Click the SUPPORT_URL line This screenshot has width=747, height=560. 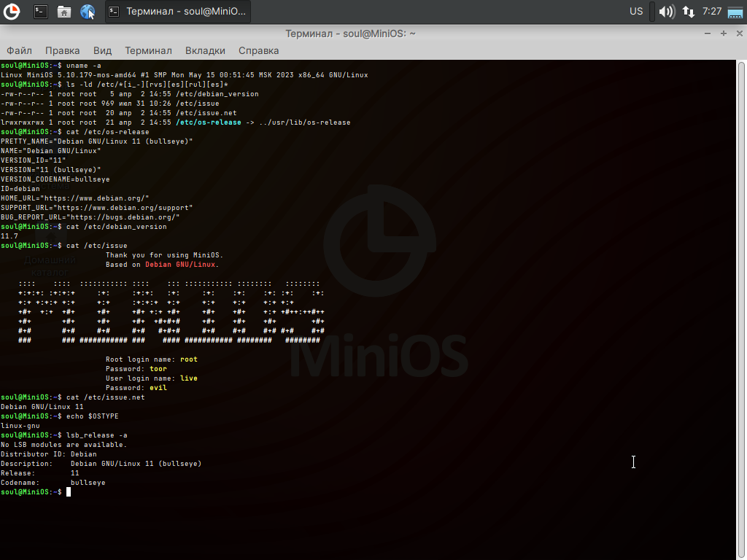point(97,208)
